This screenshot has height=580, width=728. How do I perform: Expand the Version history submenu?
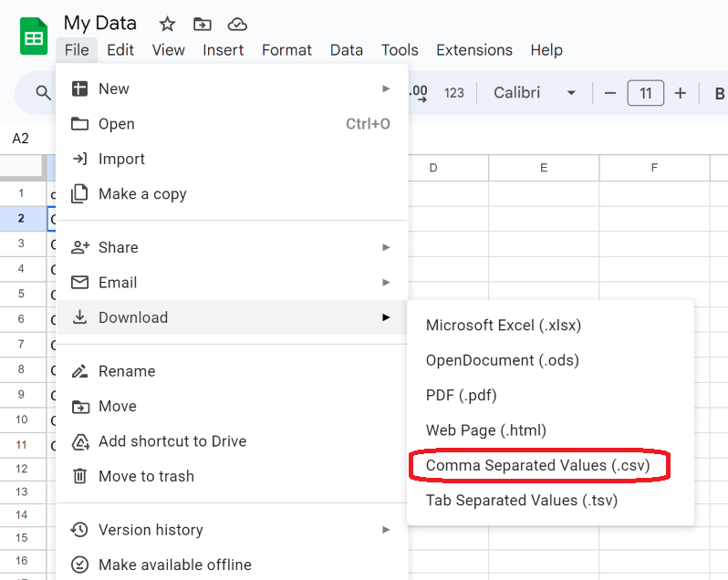(x=232, y=530)
